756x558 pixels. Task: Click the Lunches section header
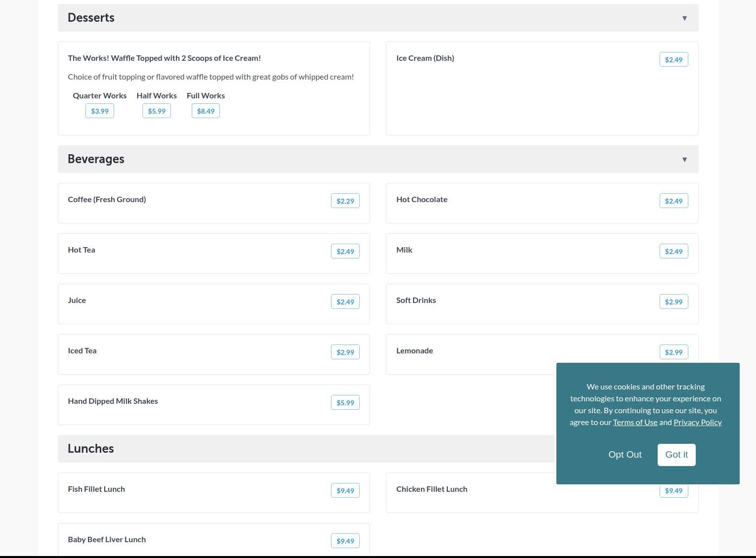point(91,449)
